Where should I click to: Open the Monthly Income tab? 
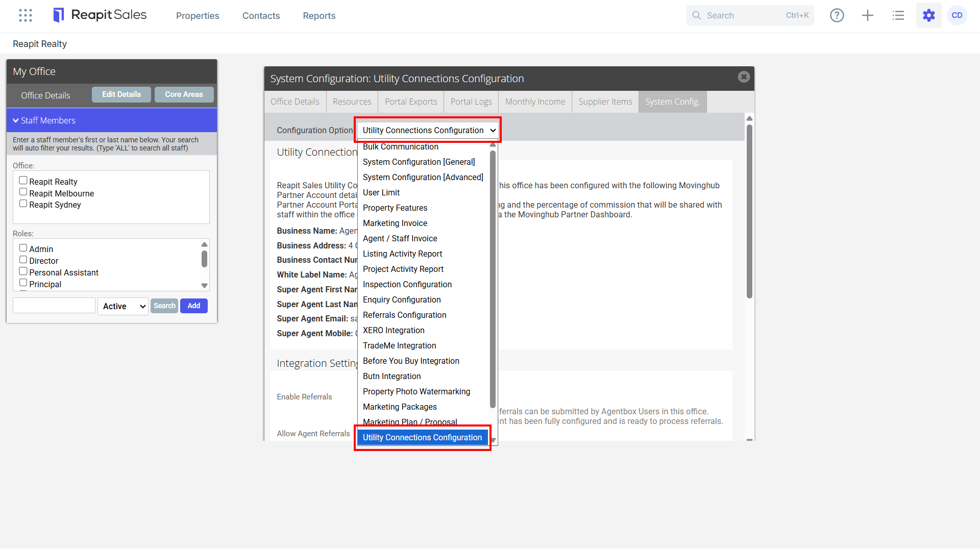pos(535,102)
